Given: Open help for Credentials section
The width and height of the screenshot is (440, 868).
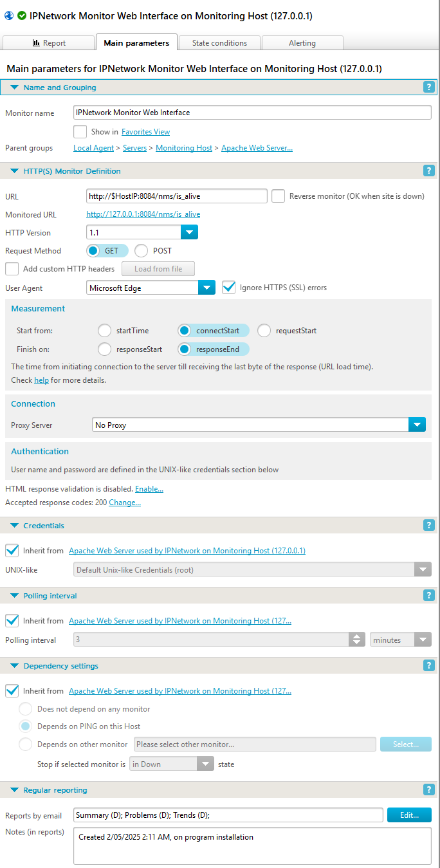Looking at the screenshot, I should [x=429, y=525].
